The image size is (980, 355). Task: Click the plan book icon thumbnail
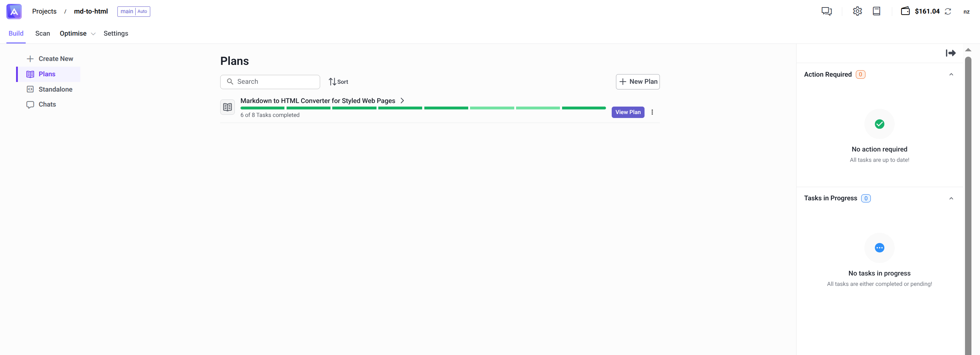227,107
